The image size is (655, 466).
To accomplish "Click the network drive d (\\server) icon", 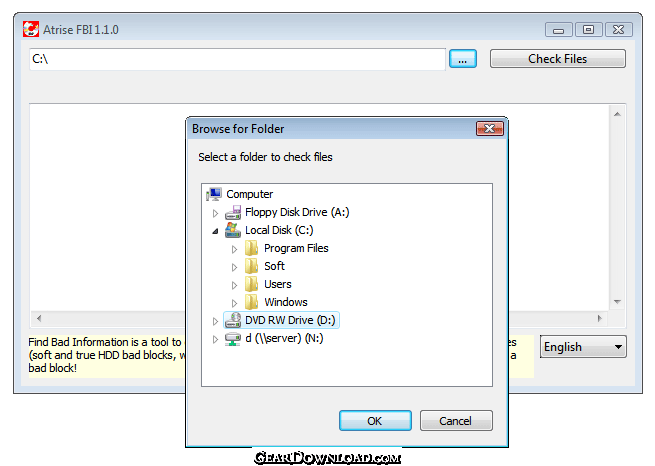I will click(x=233, y=339).
